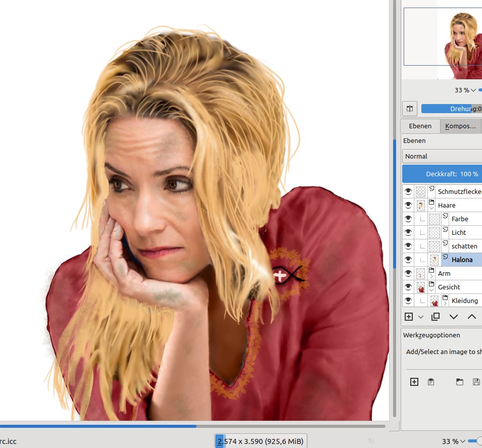This screenshot has height=448, width=482.
Task: Expand the Arm layer group
Action: [x=431, y=276]
